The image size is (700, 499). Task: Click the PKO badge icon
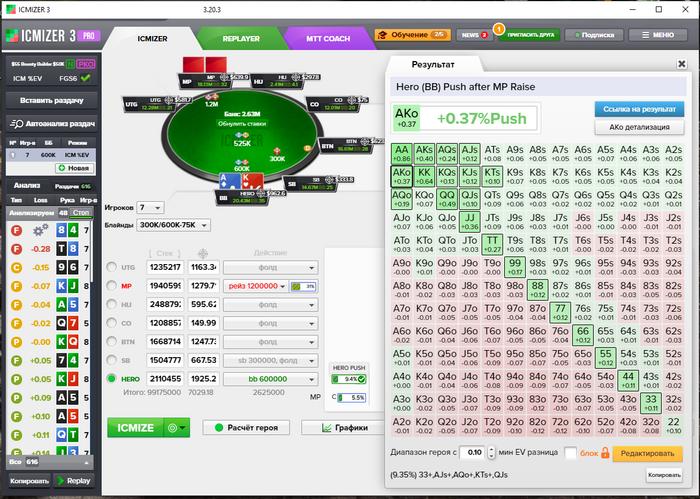coord(85,64)
